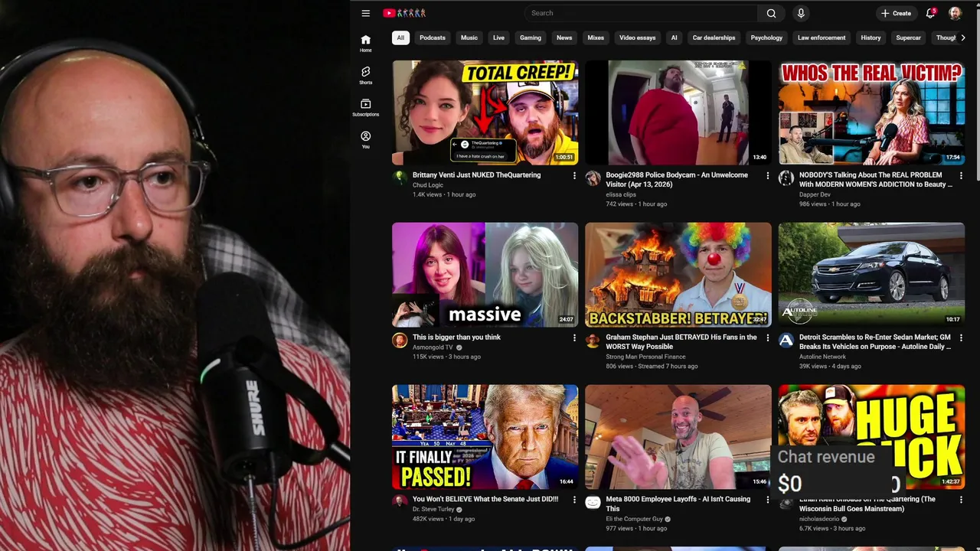This screenshot has height=551, width=980.
Task: Click Strong Man Personal Finance avatar
Action: [x=593, y=341]
